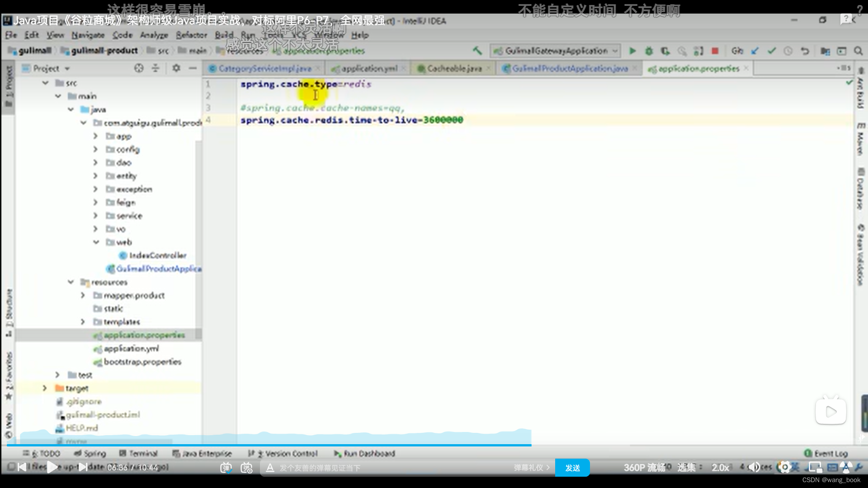The image size is (868, 488).
Task: Click the Run with Coverage icon
Action: pyautogui.click(x=665, y=51)
